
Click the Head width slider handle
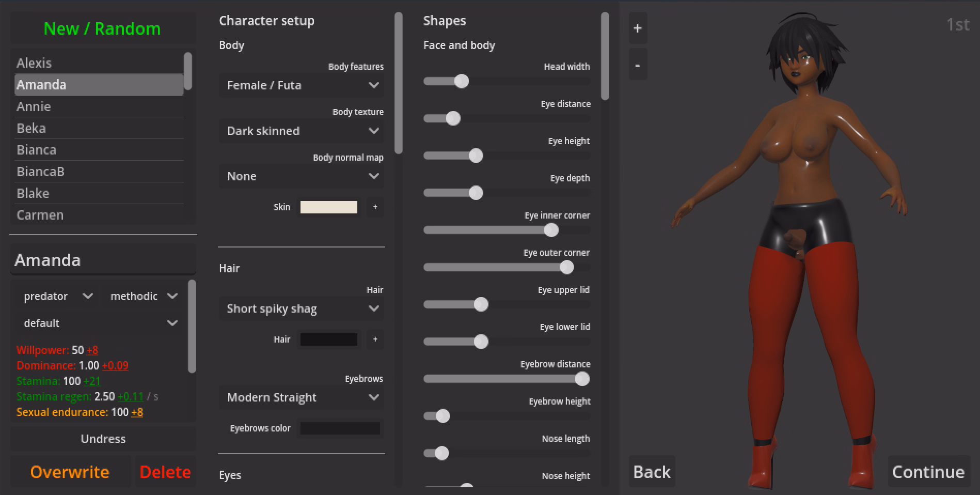(x=462, y=81)
